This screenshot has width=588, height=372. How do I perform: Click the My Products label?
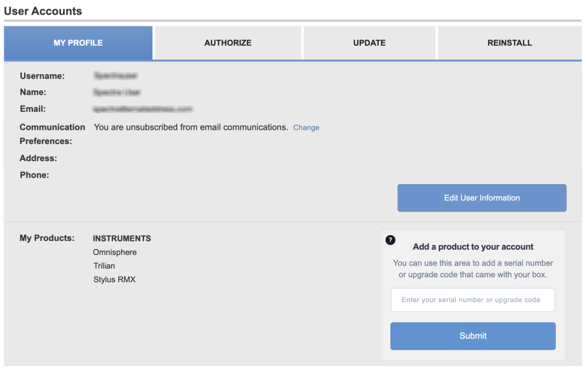tap(47, 238)
